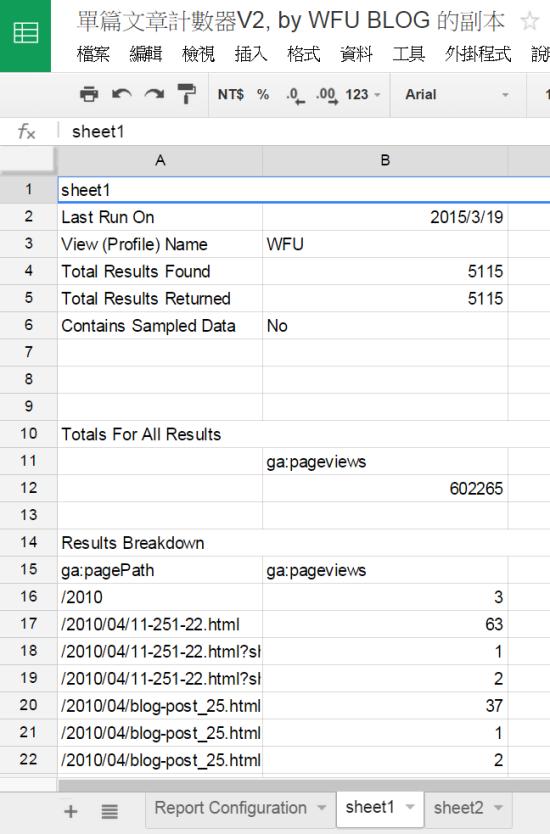Click the select-all corner box
This screenshot has height=834, width=550.
tap(28, 161)
